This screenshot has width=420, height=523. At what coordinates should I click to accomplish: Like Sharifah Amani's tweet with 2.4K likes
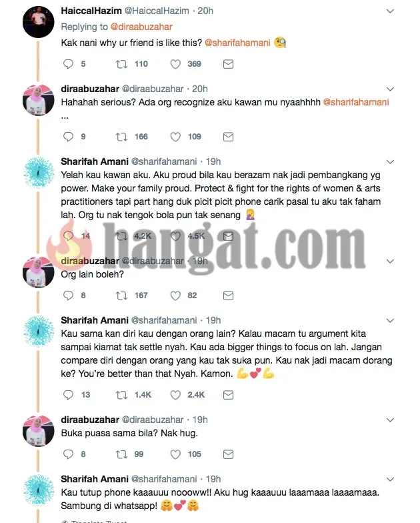175,395
